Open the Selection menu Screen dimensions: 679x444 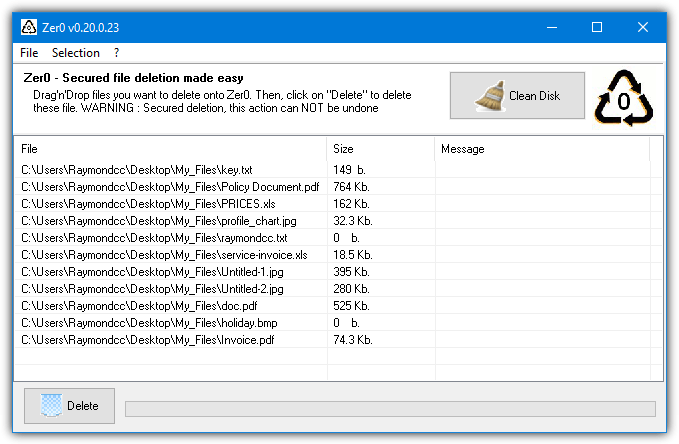pyautogui.click(x=76, y=53)
